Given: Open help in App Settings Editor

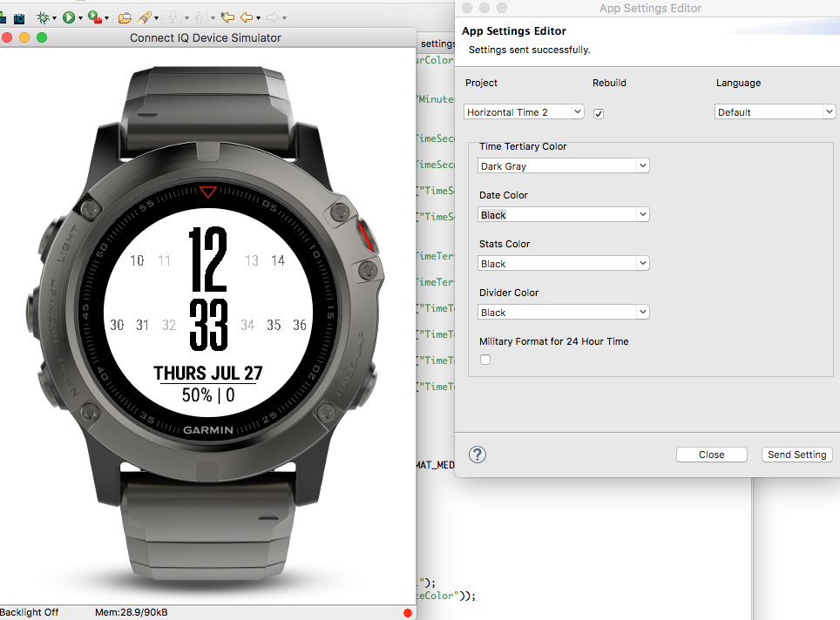Looking at the screenshot, I should pos(478,455).
